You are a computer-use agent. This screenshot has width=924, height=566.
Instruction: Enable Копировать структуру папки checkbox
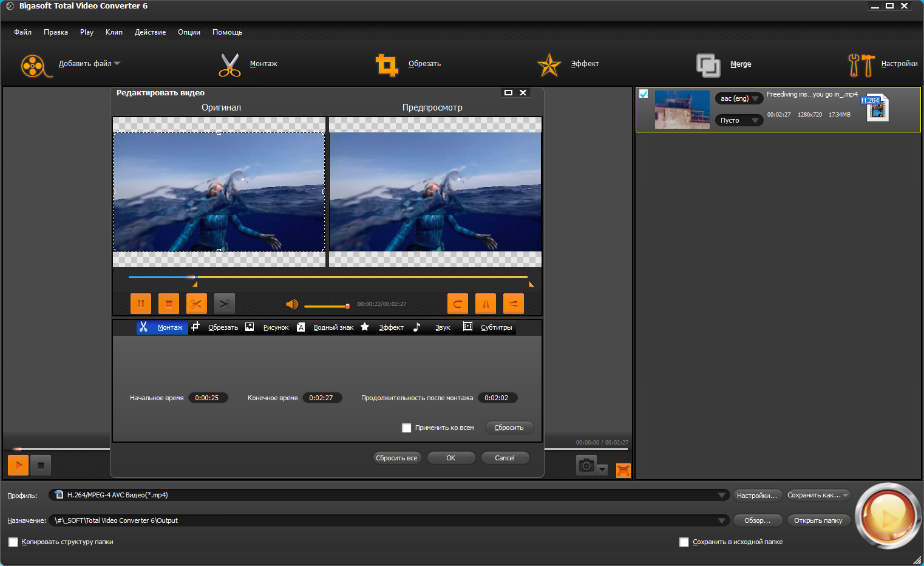pyautogui.click(x=13, y=542)
